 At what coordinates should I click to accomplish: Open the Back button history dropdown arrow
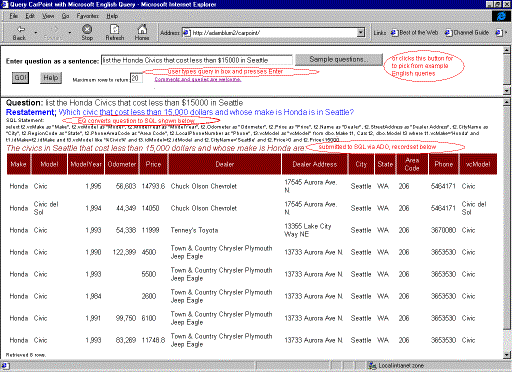[36, 33]
